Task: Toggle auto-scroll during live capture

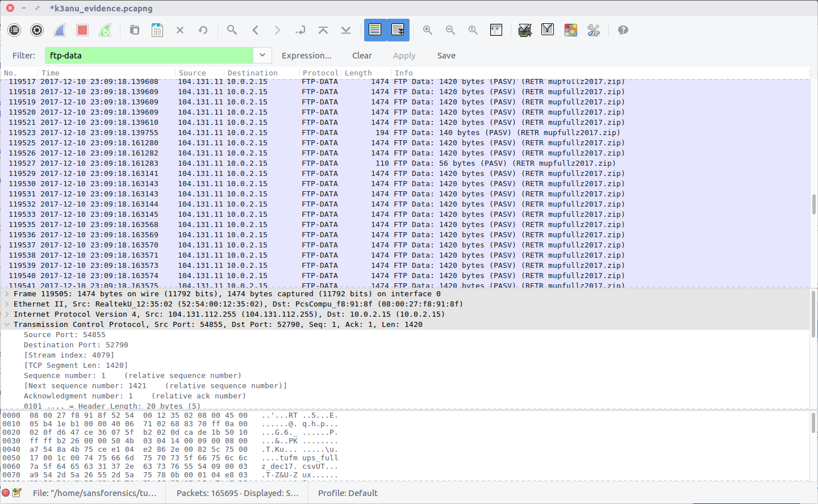Action: [x=398, y=30]
